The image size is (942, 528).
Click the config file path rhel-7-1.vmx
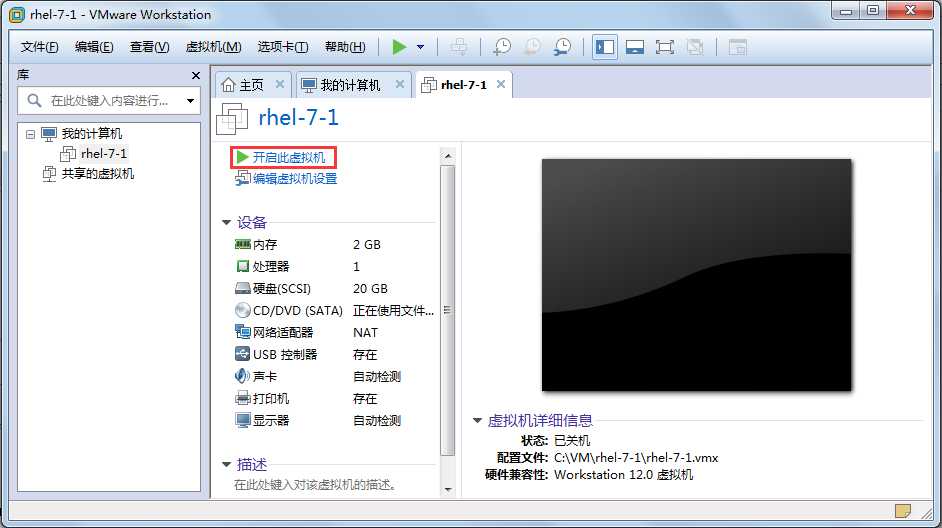tap(636, 458)
